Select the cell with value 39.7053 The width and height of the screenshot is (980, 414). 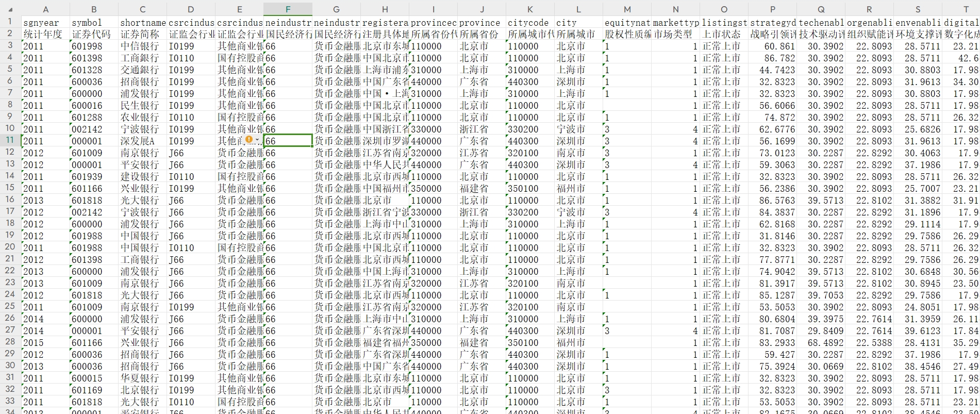tap(821, 295)
